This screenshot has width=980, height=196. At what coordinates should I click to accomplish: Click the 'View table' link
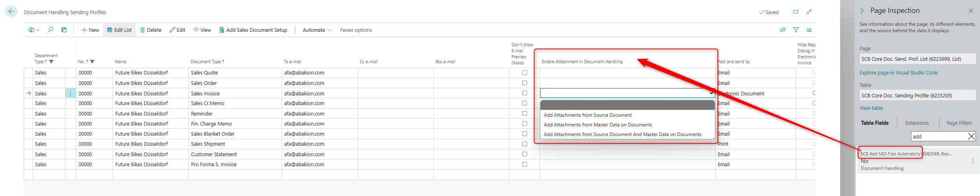click(871, 108)
